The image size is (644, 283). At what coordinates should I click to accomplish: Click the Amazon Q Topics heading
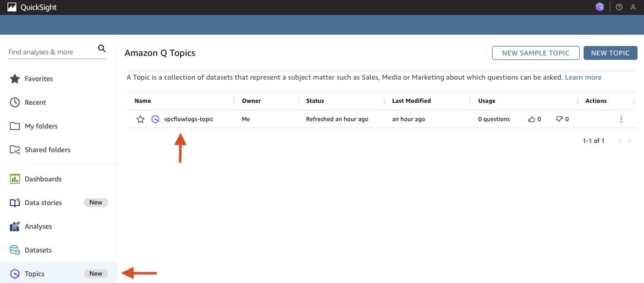click(160, 53)
